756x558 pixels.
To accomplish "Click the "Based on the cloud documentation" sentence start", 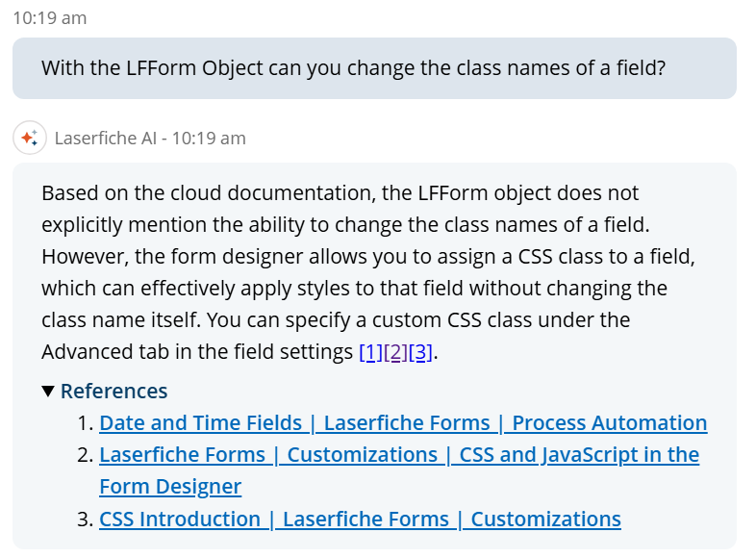I will [x=209, y=193].
